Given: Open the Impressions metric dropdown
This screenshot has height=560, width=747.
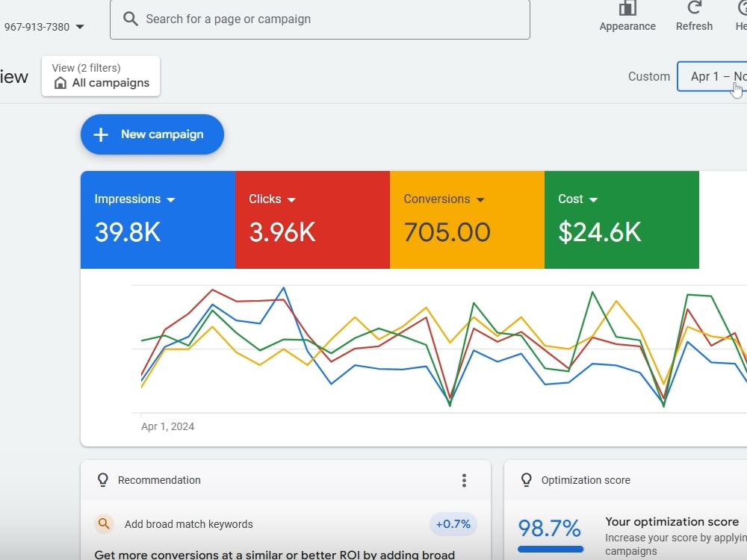Looking at the screenshot, I should click(x=171, y=199).
